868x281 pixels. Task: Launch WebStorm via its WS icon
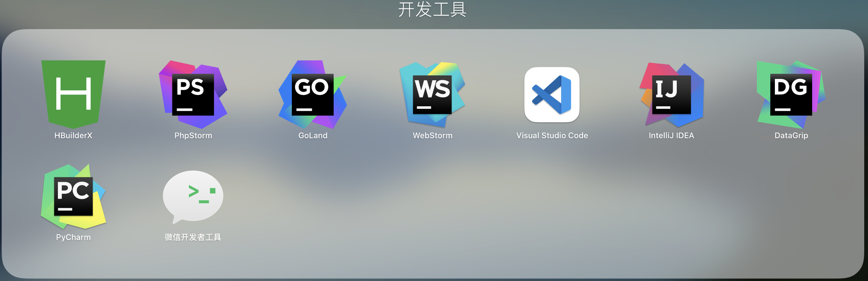tap(432, 94)
